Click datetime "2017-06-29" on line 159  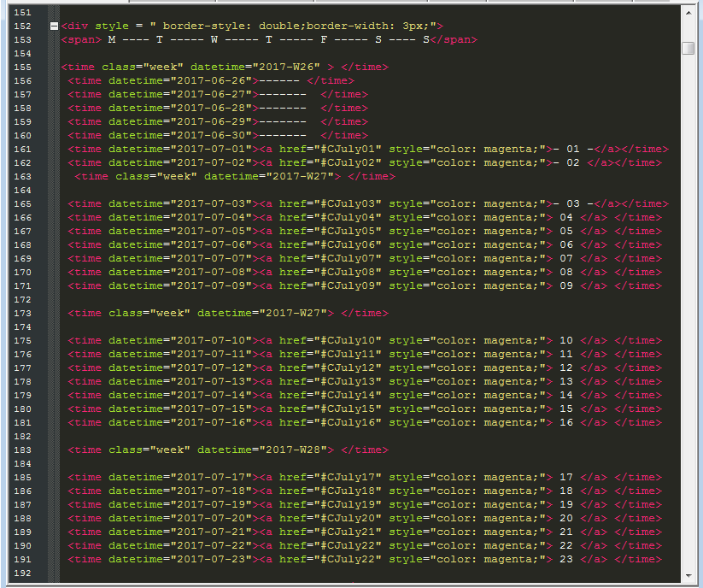(x=214, y=122)
